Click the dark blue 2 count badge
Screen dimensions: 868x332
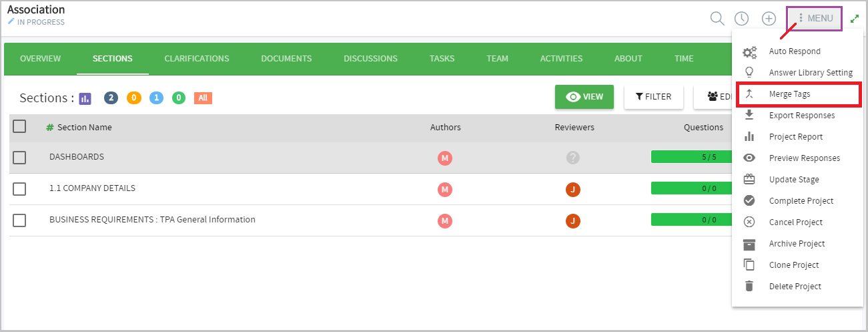[x=111, y=98]
